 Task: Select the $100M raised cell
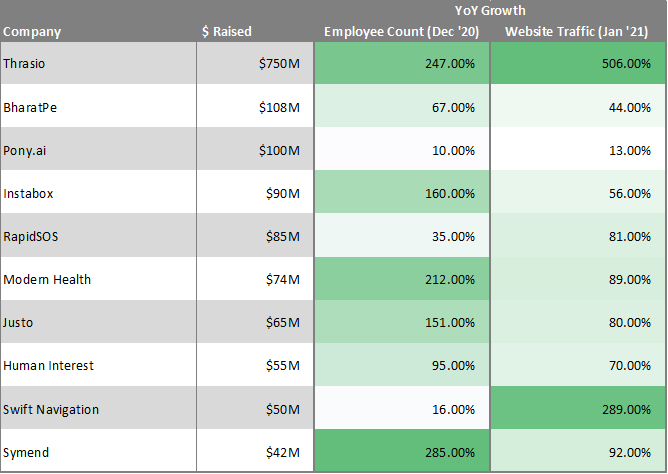click(255, 149)
